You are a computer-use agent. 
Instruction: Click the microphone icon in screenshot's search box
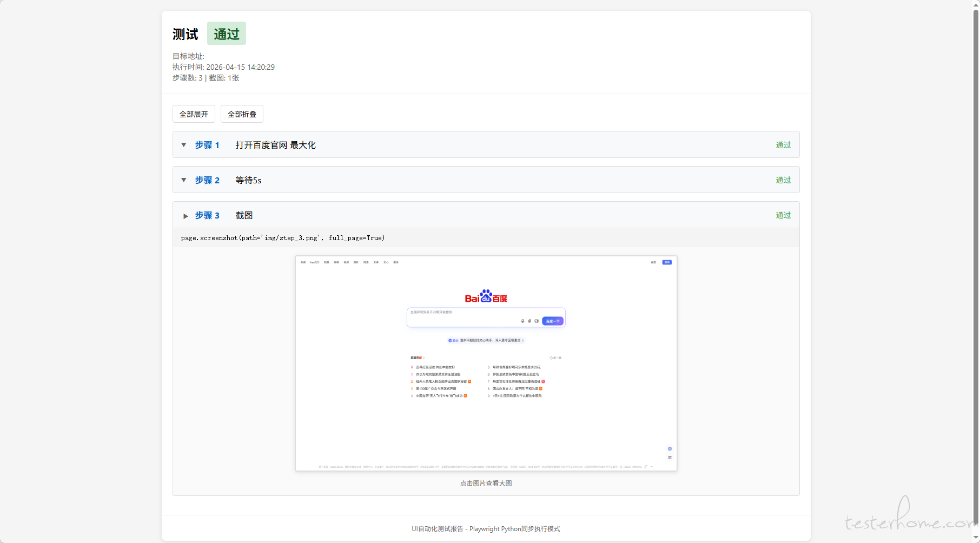tap(522, 321)
